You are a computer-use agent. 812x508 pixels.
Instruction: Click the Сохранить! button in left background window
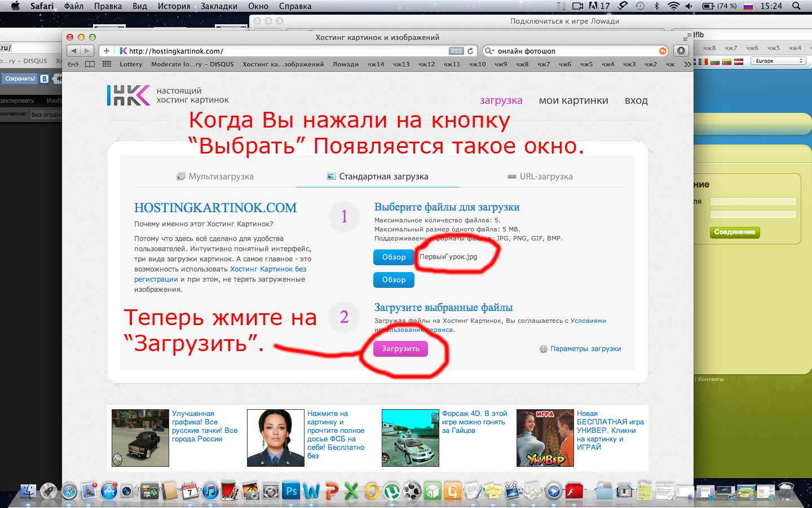click(20, 78)
